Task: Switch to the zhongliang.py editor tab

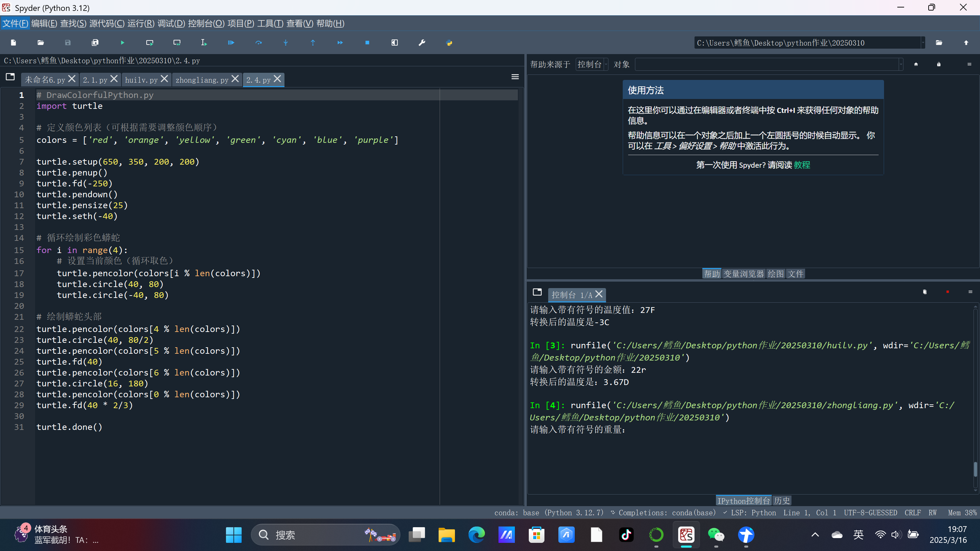Action: pos(202,80)
